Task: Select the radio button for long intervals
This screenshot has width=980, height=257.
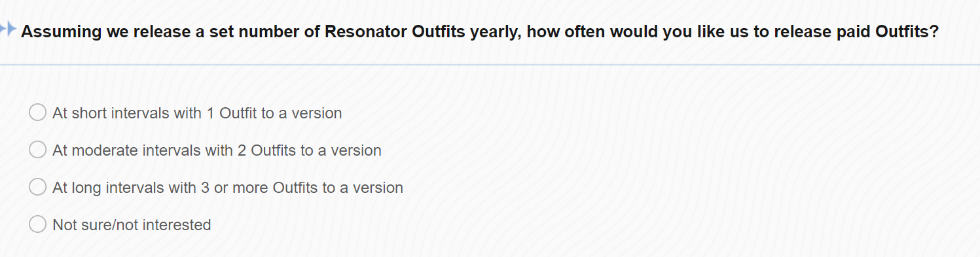Action: tap(38, 187)
